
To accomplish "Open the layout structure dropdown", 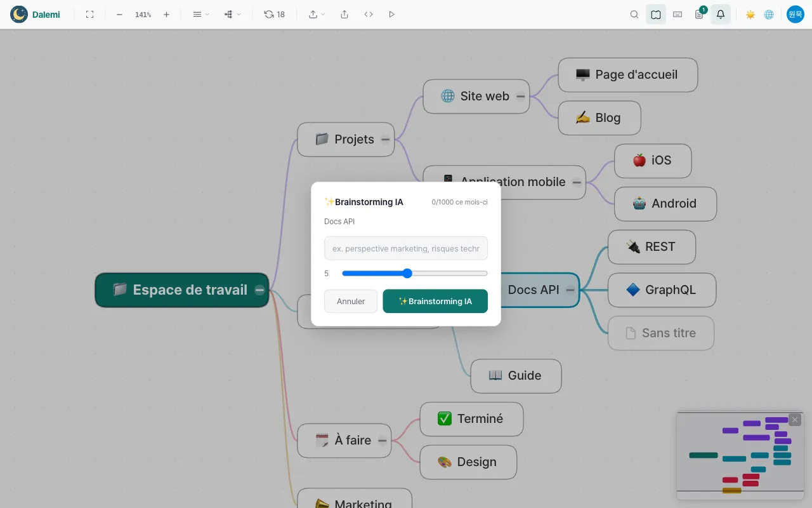I will tap(232, 14).
